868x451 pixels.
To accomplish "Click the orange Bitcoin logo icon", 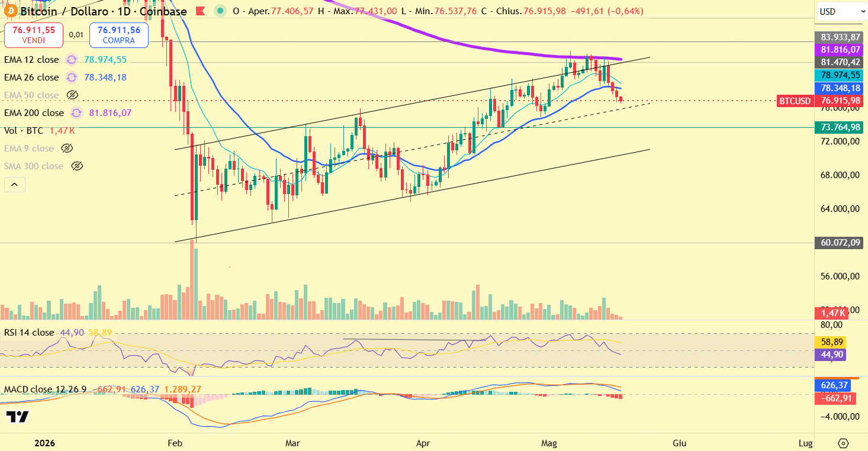I will coord(10,11).
